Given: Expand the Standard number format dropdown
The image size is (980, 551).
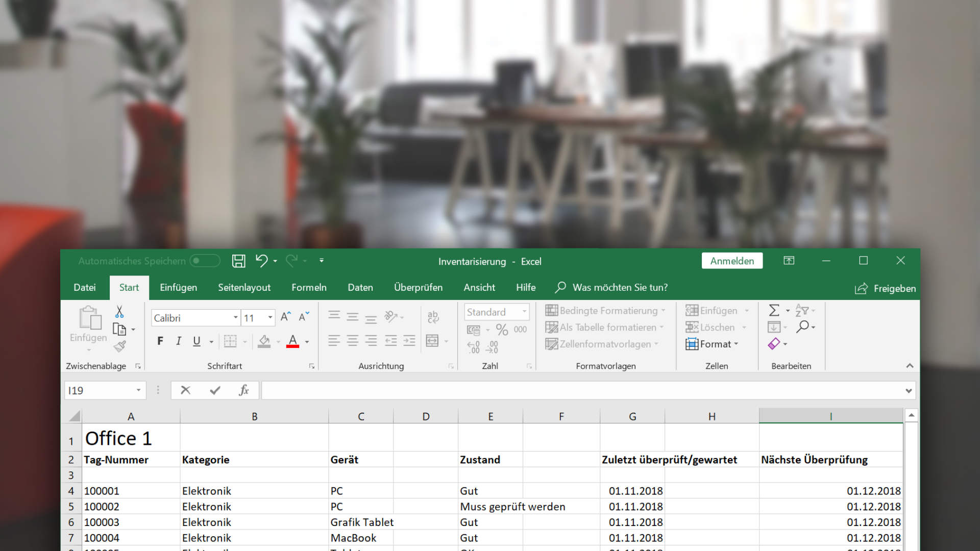Looking at the screenshot, I should pyautogui.click(x=524, y=312).
